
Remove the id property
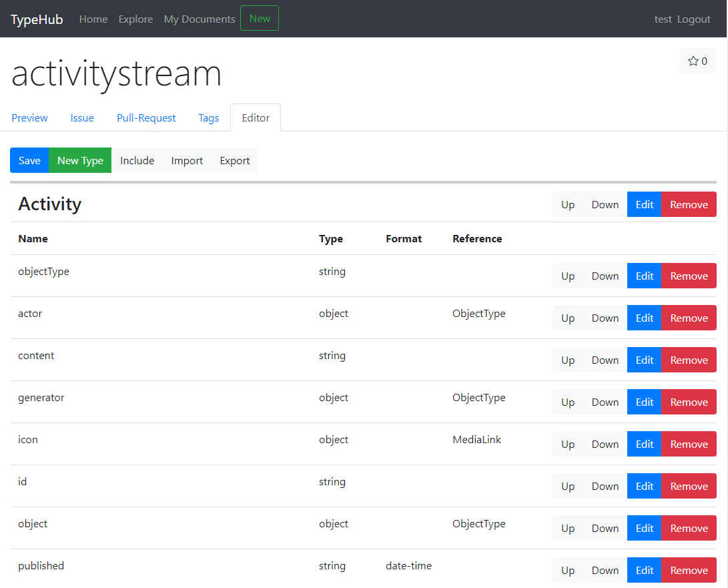[689, 486]
